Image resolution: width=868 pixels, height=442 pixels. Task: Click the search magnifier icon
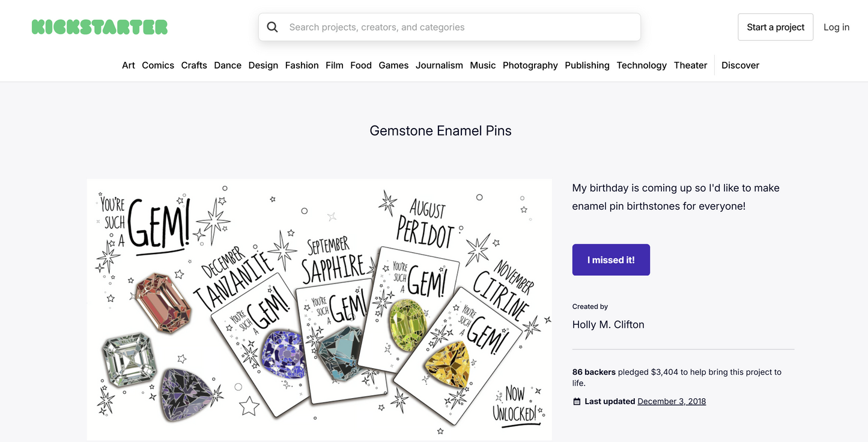coord(273,27)
